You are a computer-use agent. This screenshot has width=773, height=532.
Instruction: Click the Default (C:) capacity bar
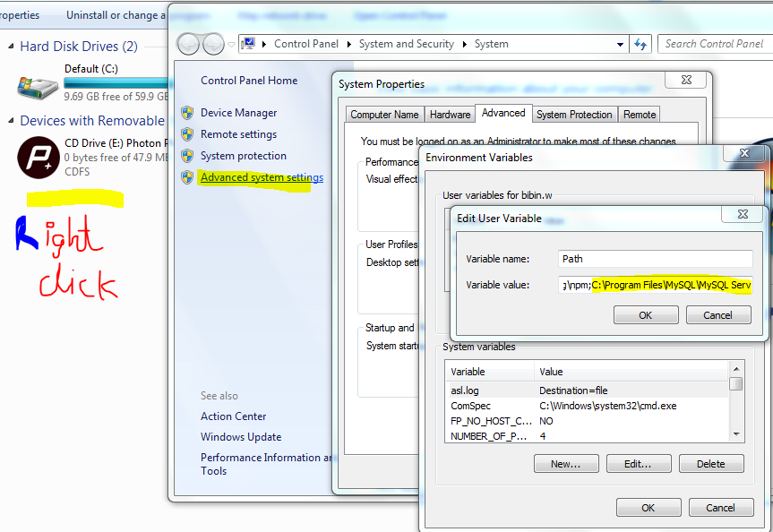point(116,82)
